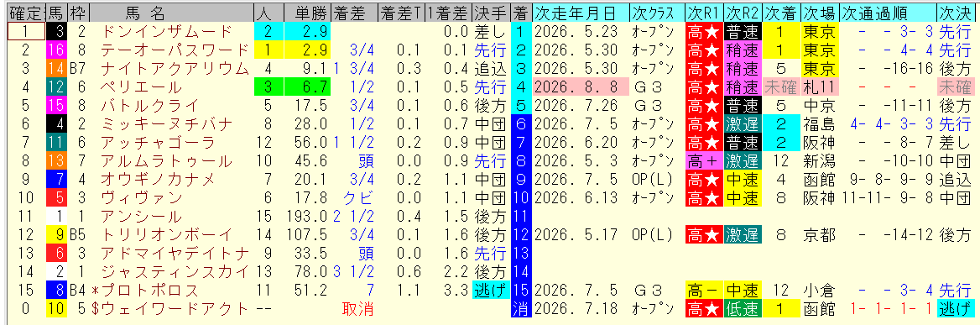
Task: Select horse name ジャスティンスカイ
Action: tap(175, 272)
